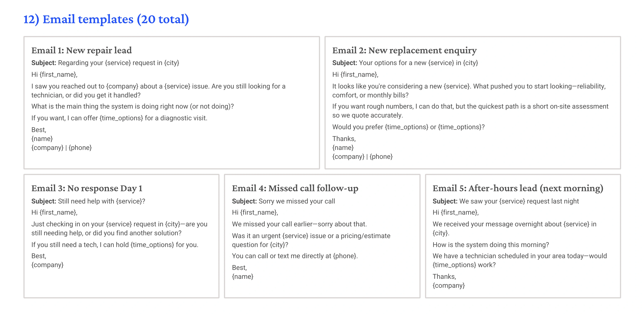Click the "Email 4: Missed call follow-up" heading
The image size is (644, 314).
(295, 188)
